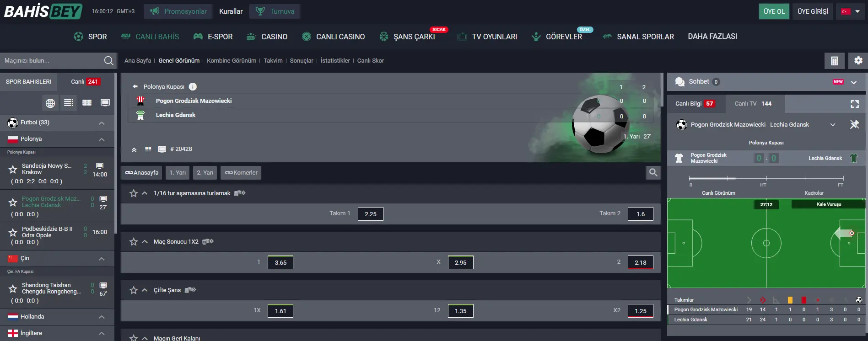Click the back arrow beside Polonya Kupası
Image resolution: width=868 pixels, height=341 pixels.
point(135,86)
